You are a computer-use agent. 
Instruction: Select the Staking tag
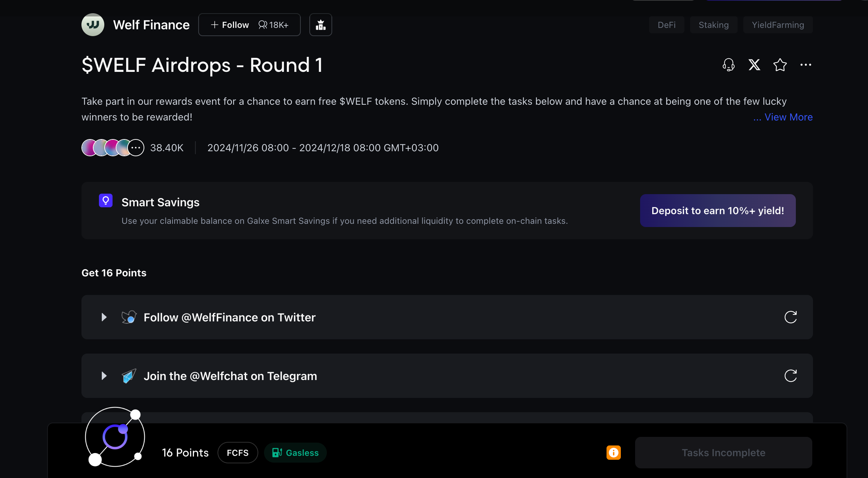pos(713,25)
